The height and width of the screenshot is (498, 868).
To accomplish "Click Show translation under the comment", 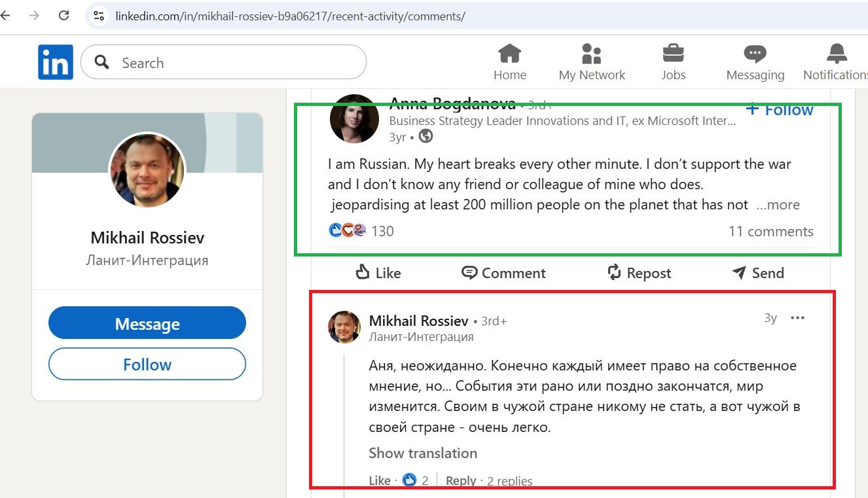I will (423, 453).
